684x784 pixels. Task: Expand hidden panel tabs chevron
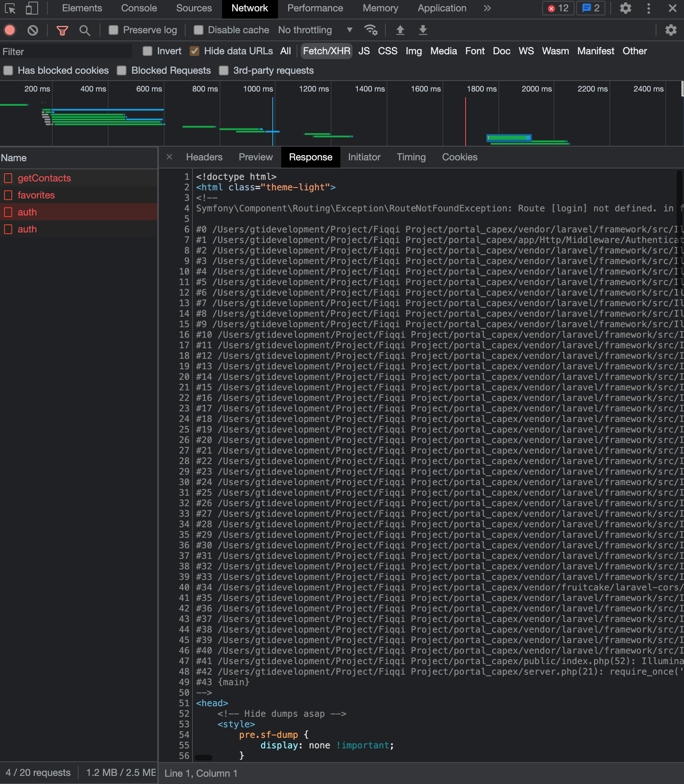point(487,8)
